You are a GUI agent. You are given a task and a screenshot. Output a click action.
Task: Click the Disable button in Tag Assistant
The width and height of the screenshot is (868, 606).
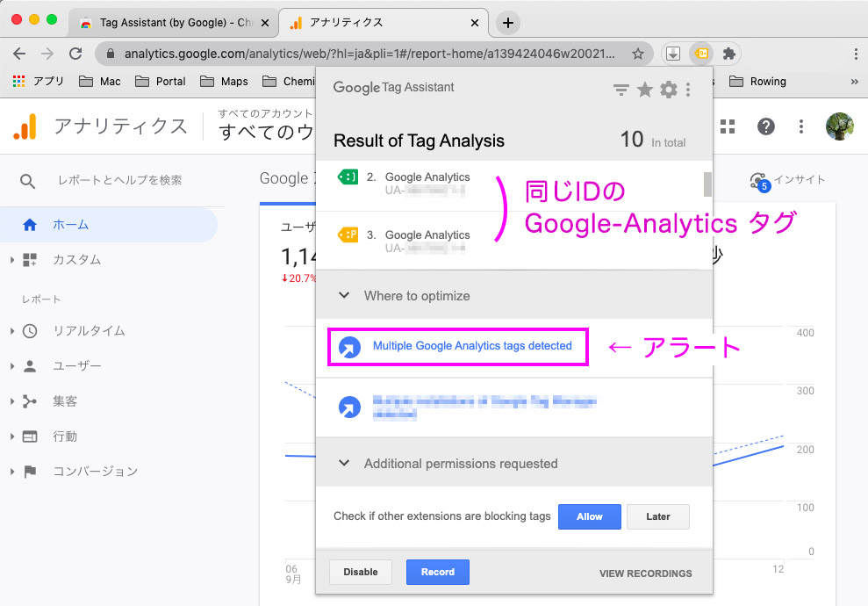point(361,572)
